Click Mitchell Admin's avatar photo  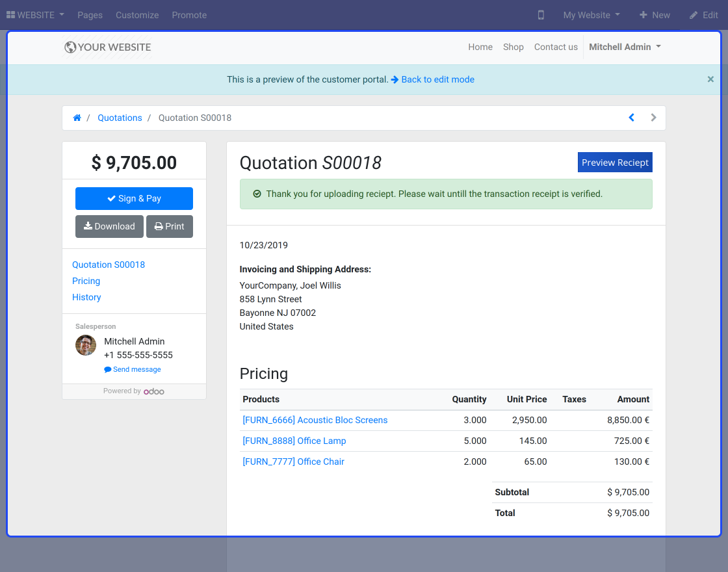coord(86,345)
